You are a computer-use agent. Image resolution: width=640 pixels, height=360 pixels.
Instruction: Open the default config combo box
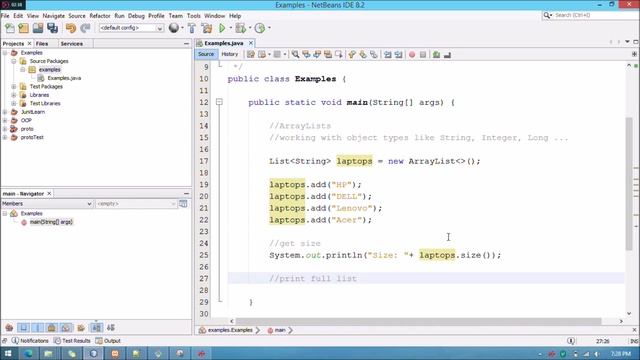tap(131, 28)
